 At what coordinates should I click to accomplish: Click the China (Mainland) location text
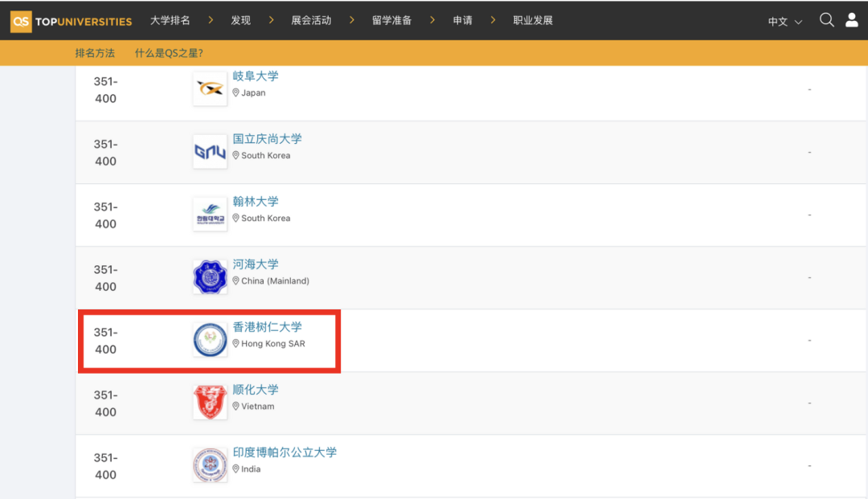tap(275, 281)
